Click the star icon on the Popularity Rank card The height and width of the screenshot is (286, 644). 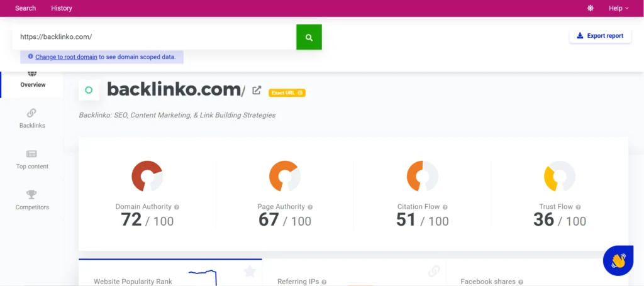tap(250, 272)
